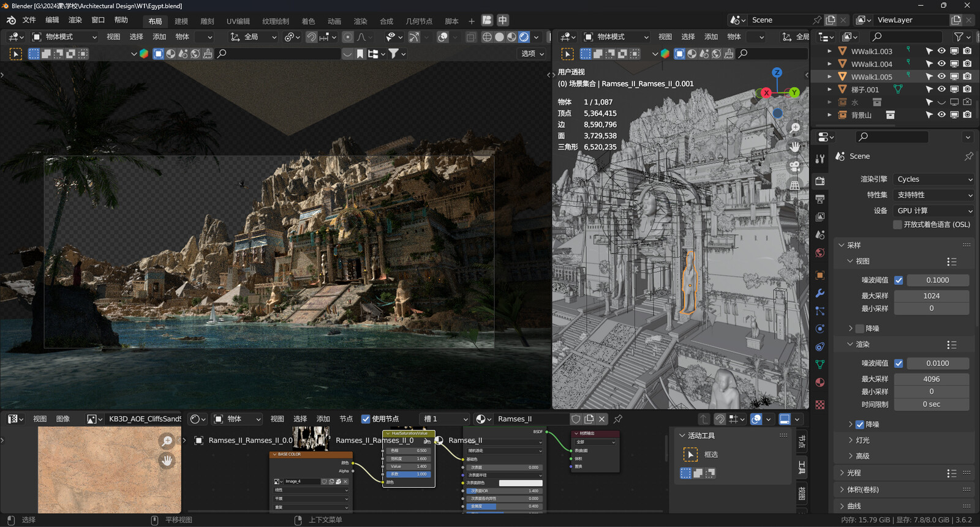
Task: Select wireframe shading in left viewport header
Action: pos(487,37)
